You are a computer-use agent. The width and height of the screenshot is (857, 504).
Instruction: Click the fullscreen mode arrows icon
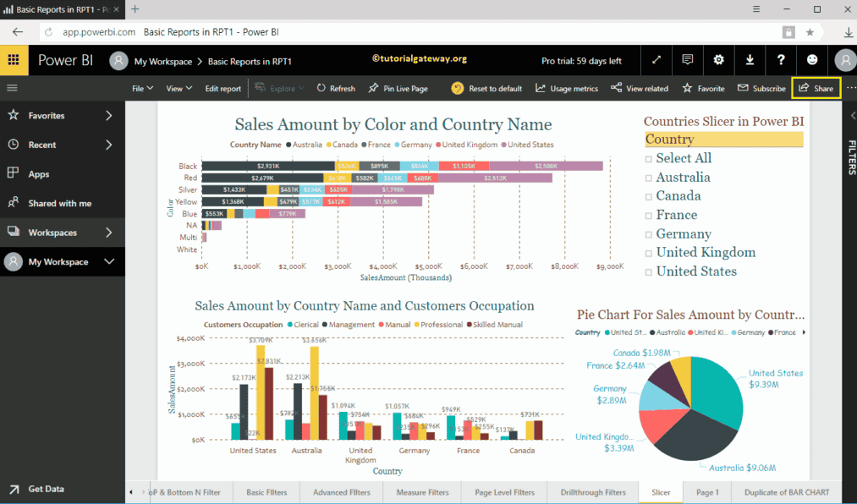click(x=656, y=60)
